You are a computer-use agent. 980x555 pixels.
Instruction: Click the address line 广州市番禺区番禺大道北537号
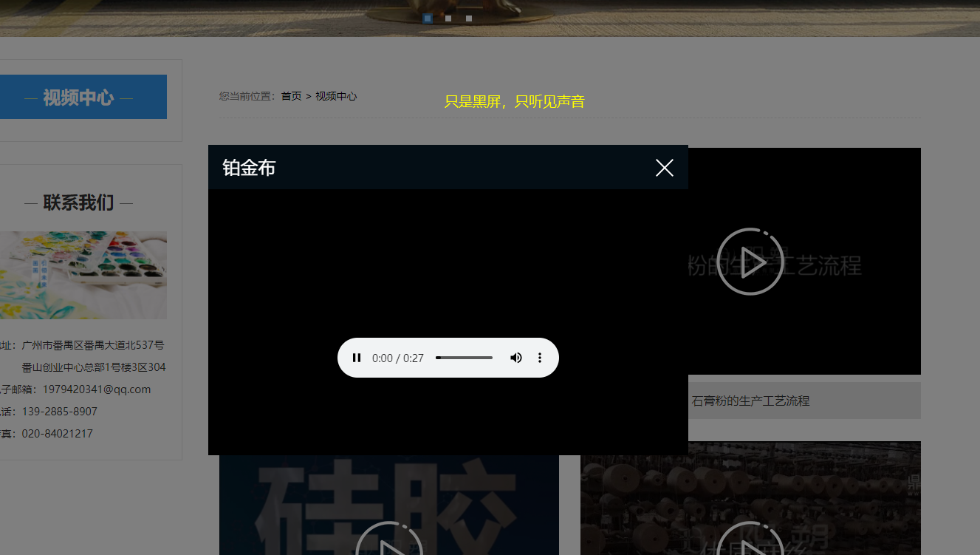click(93, 345)
